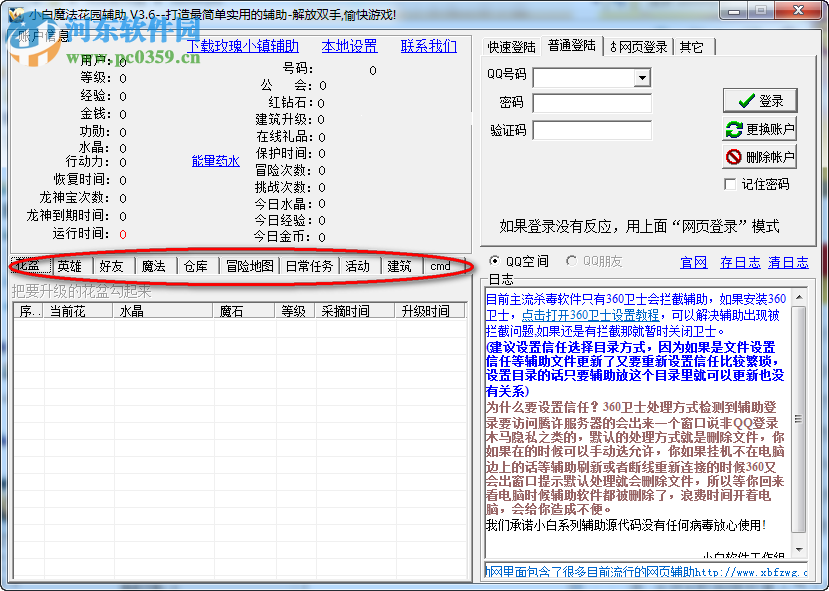Select the 好友 tab
This screenshot has height=591, width=829.
tap(113, 266)
